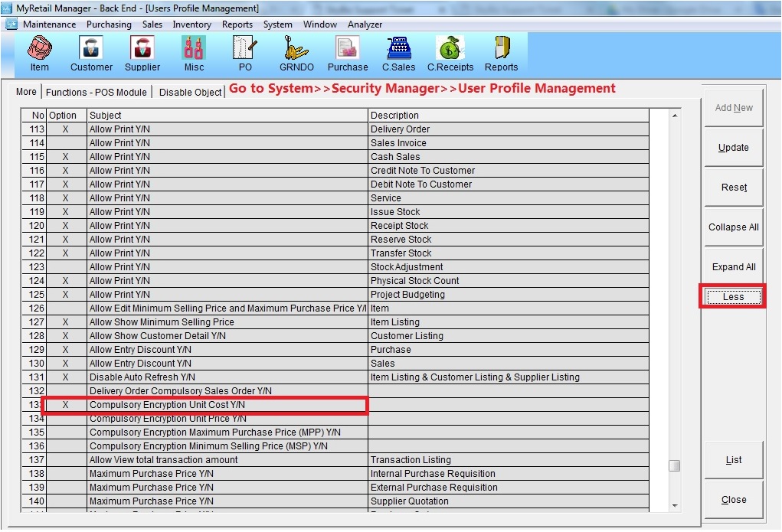Click the scrollbar down arrow
This screenshot has height=532, width=782.
(674, 505)
